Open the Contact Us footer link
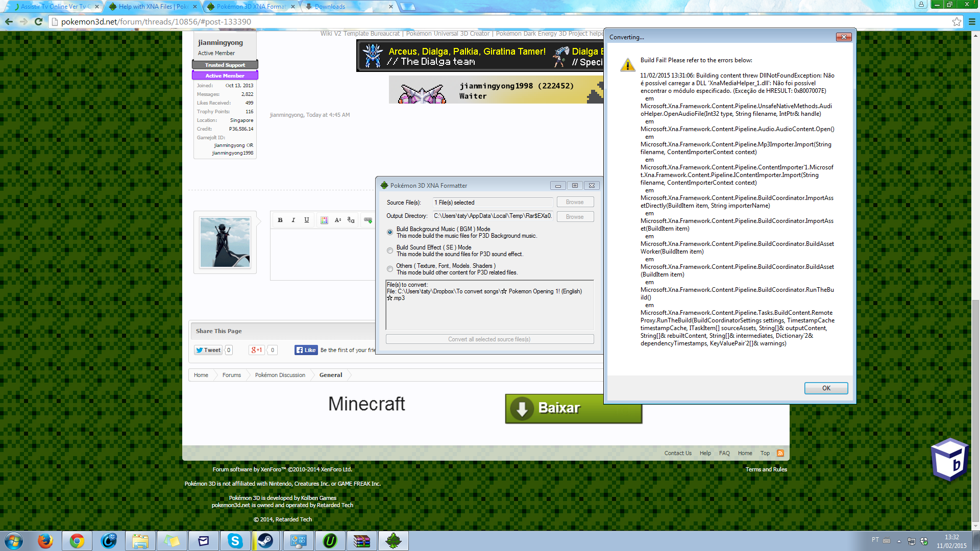This screenshot has width=980, height=551. 678,453
